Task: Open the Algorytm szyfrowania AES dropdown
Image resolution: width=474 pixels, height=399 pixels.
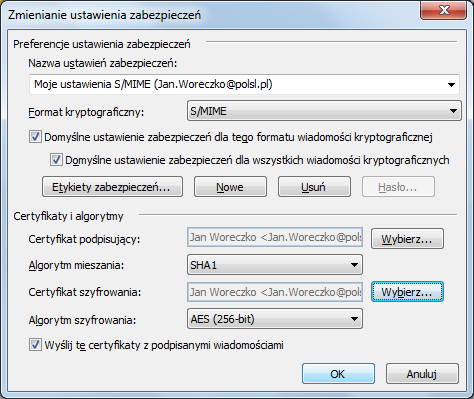Action: click(275, 319)
